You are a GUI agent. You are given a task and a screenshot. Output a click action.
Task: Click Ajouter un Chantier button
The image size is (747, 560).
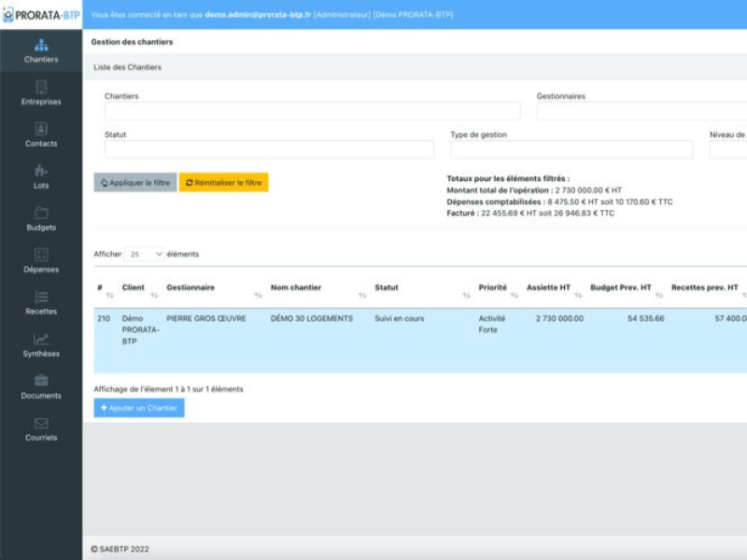pyautogui.click(x=139, y=408)
